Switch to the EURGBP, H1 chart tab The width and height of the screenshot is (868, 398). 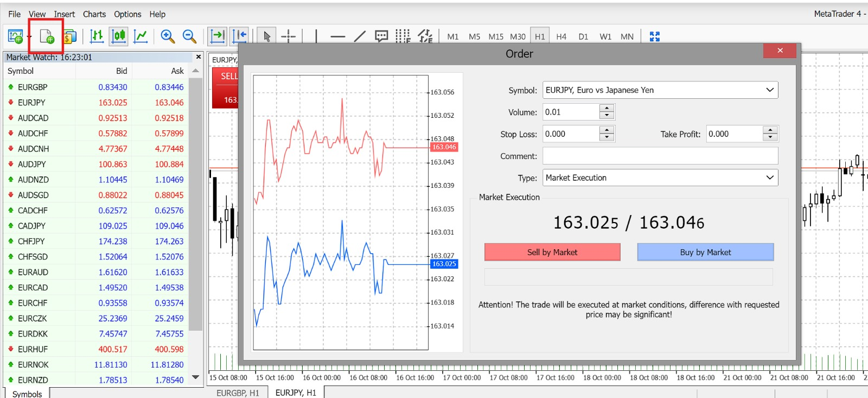click(238, 393)
